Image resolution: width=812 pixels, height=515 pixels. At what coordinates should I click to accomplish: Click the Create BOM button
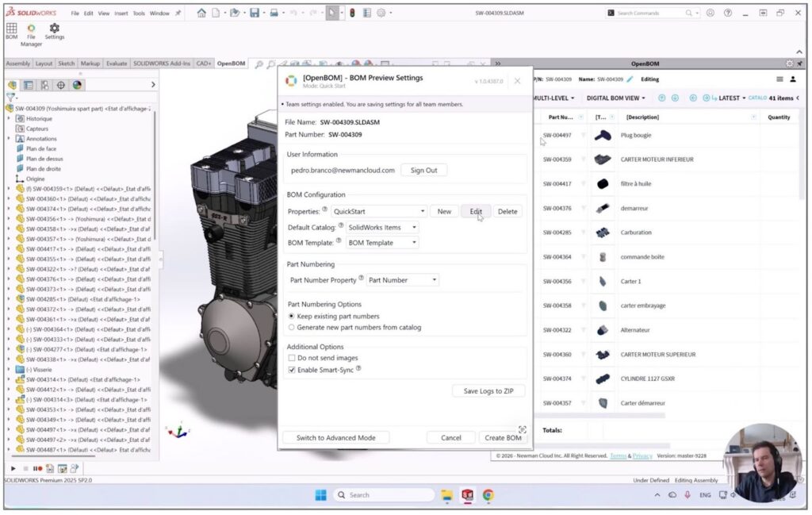click(503, 438)
